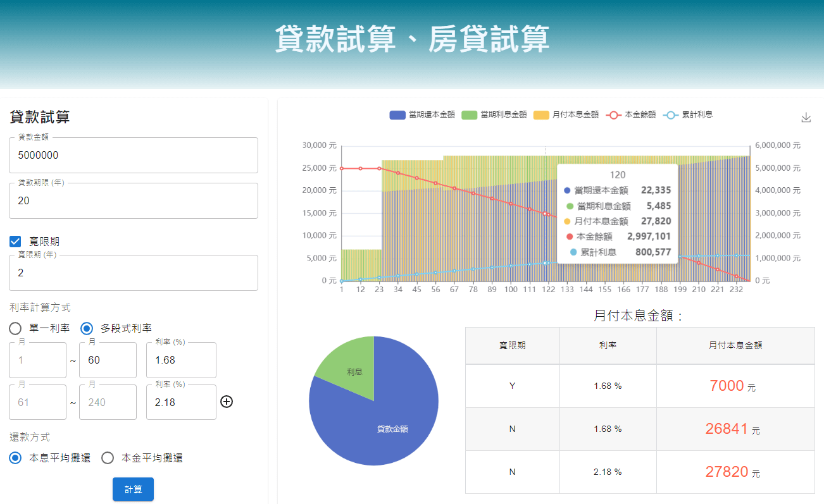Click the 月付本息金額： heading above table

tap(640, 316)
